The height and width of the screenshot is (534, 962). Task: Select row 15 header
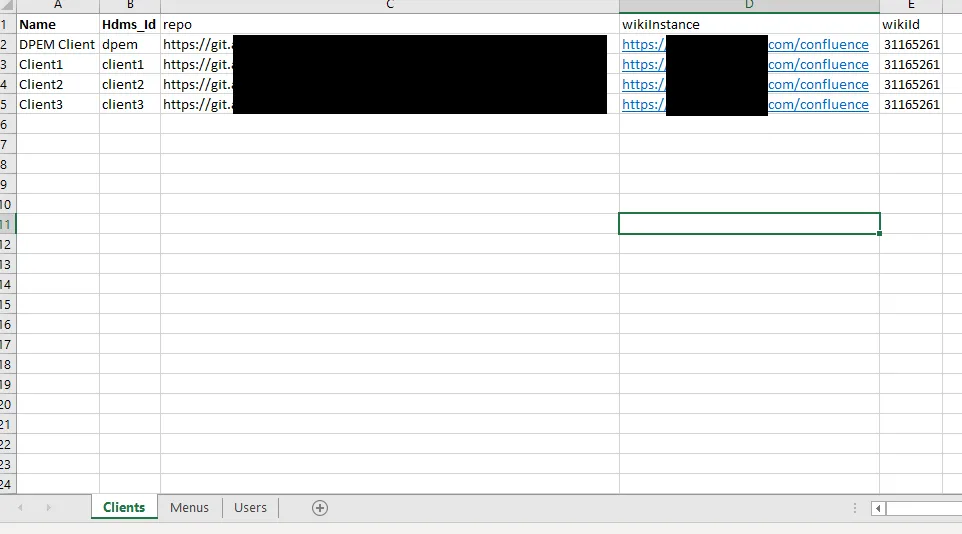coord(7,304)
